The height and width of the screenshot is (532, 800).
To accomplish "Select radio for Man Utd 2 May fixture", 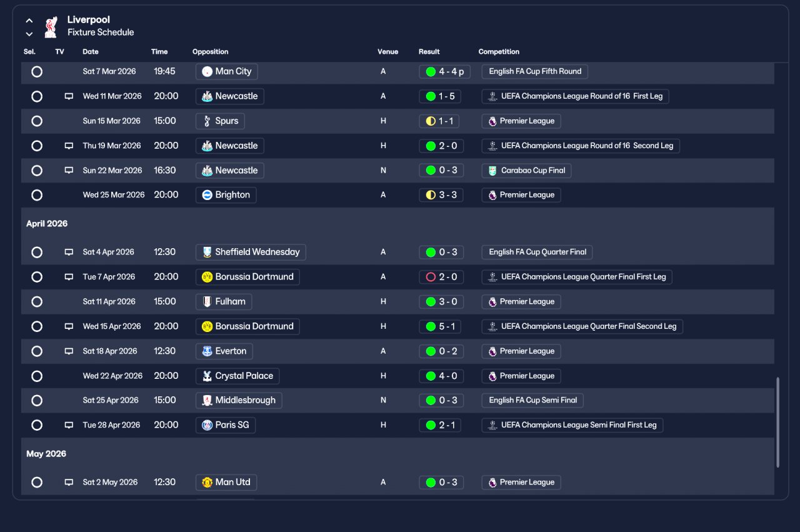I will 37,482.
